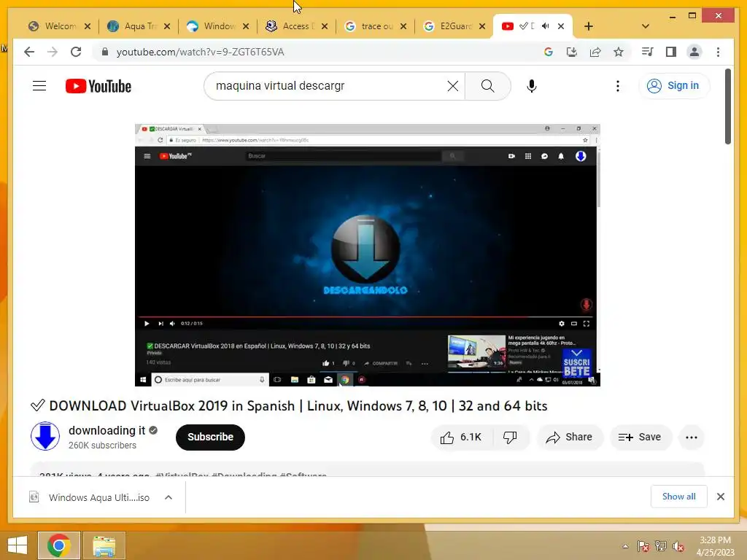Toggle the Chrome side panel
This screenshot has height=560, width=747.
tap(671, 52)
